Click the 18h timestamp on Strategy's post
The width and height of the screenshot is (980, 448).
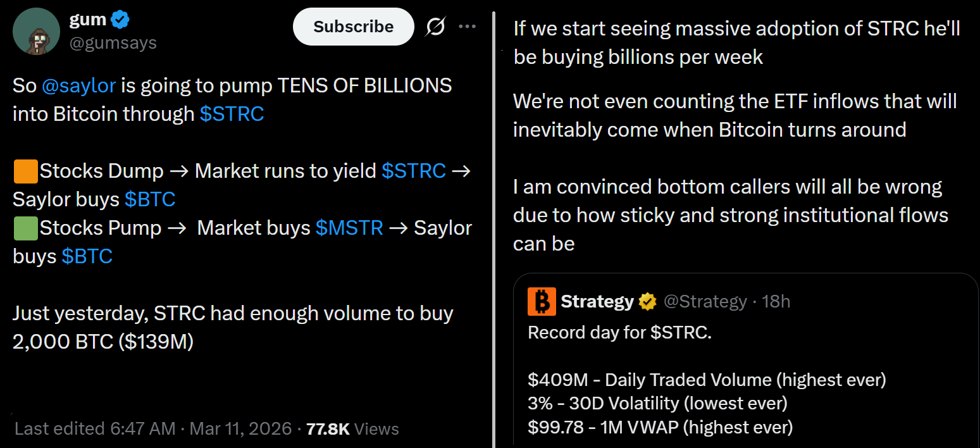[x=777, y=301]
